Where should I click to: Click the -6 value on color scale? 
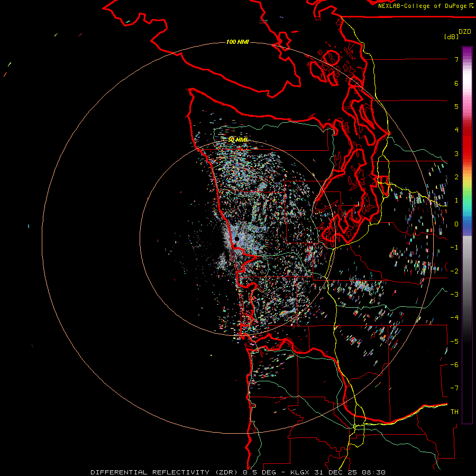(454, 365)
